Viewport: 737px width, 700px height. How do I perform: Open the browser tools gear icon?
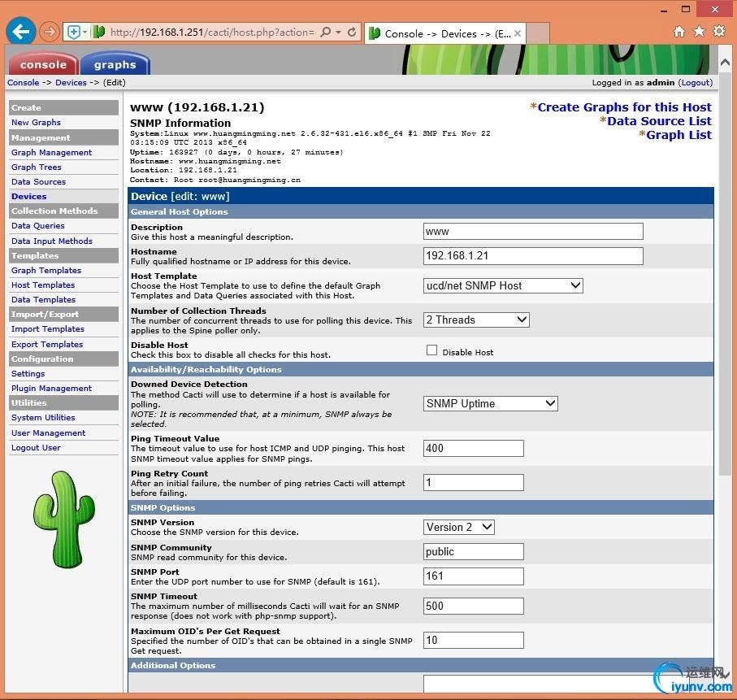(719, 32)
